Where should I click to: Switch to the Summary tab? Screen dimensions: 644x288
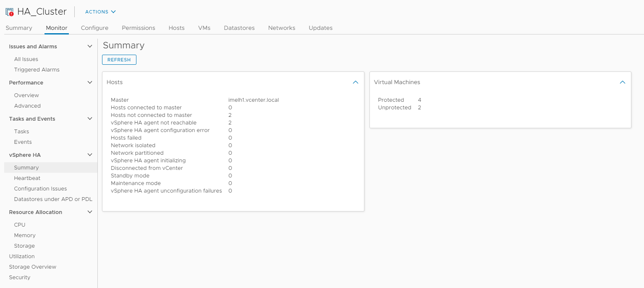pos(19,28)
